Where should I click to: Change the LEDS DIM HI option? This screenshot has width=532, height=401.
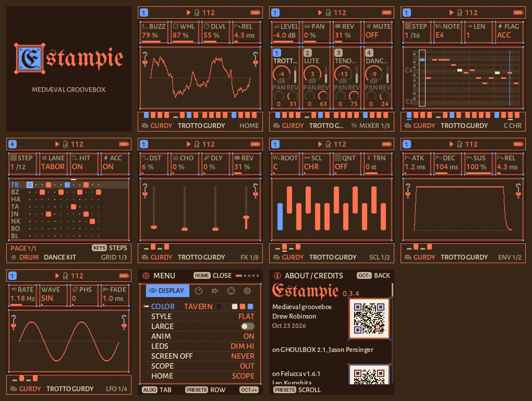(x=200, y=346)
